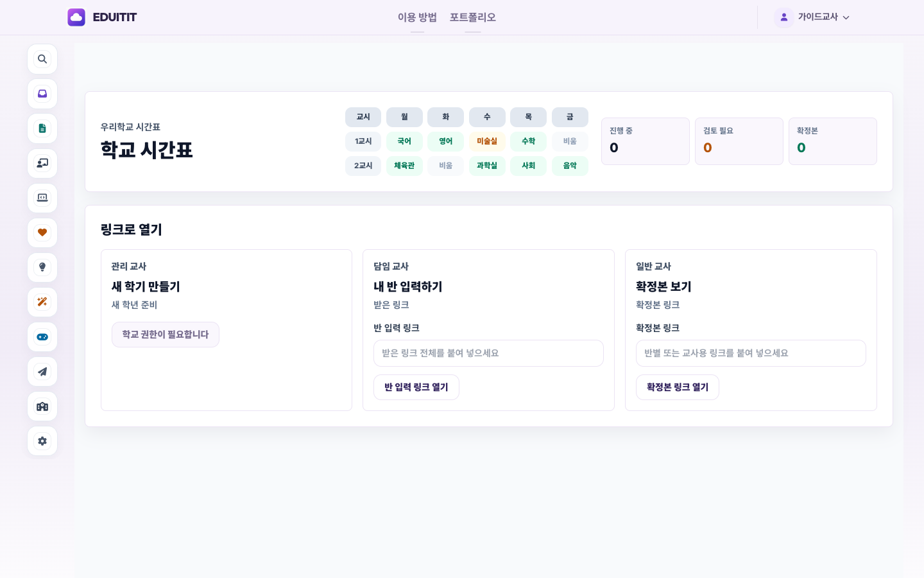The image size is (924, 578).
Task: Click the 진행 중 status card
Action: [x=646, y=141]
